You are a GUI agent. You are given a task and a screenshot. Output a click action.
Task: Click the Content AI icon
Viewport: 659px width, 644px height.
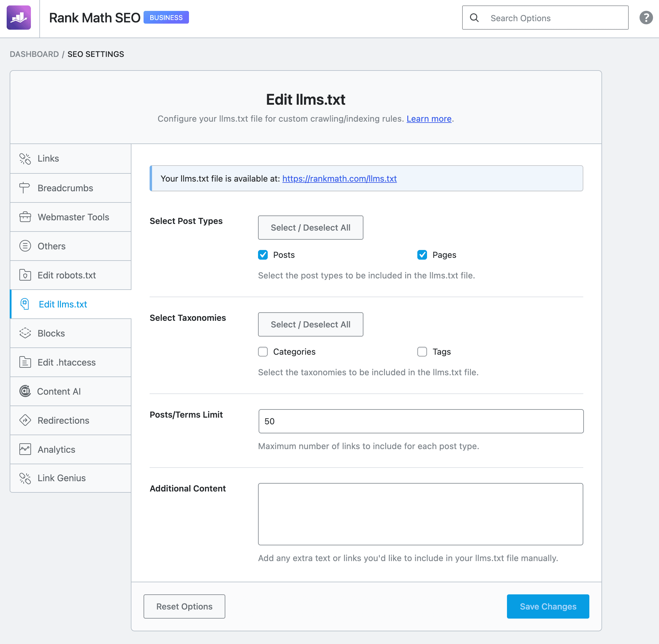click(x=25, y=391)
